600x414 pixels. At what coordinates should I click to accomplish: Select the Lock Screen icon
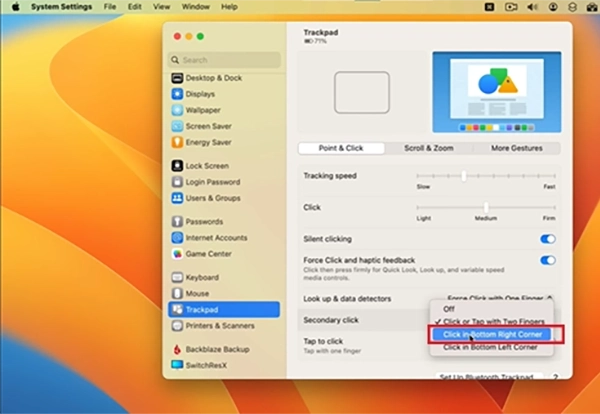tap(177, 166)
